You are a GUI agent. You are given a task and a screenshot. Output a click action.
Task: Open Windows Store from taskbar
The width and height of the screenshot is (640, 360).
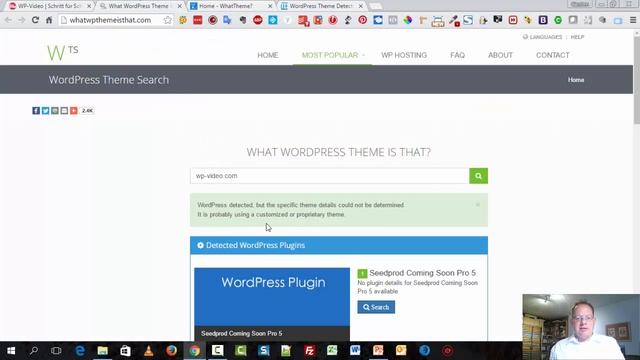point(125,351)
